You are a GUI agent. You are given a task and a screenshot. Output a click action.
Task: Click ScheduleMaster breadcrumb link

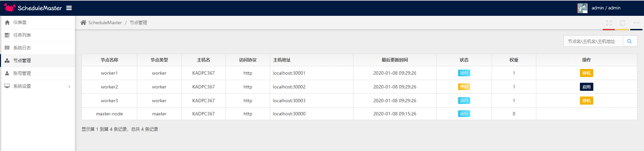(x=105, y=23)
